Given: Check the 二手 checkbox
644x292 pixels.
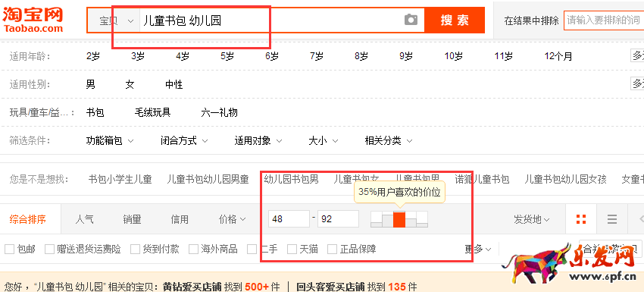Looking at the screenshot, I should pyautogui.click(x=252, y=249).
